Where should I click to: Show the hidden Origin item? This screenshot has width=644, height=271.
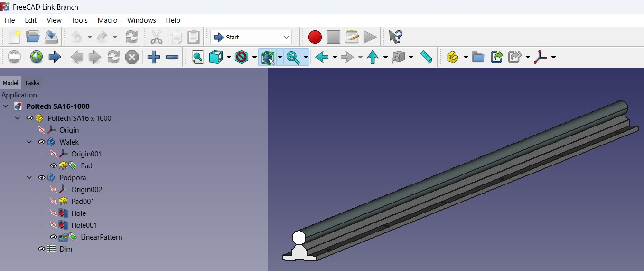(x=42, y=130)
